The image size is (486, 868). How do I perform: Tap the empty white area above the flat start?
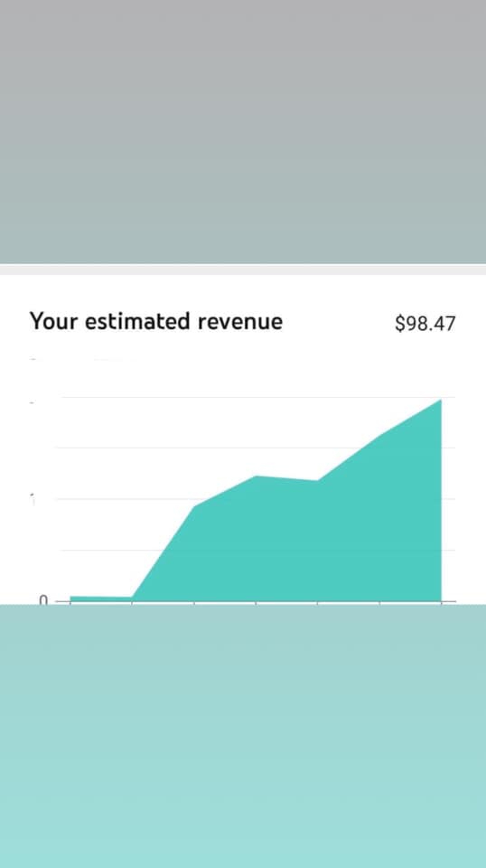pyautogui.click(x=100, y=498)
